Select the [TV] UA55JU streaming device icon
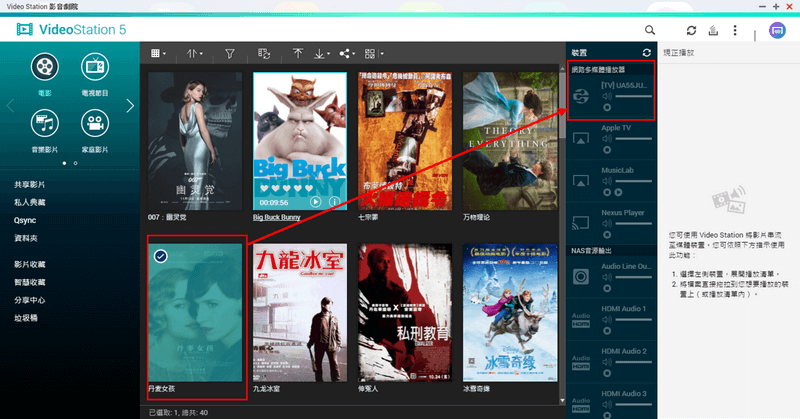800x419 pixels. click(581, 96)
